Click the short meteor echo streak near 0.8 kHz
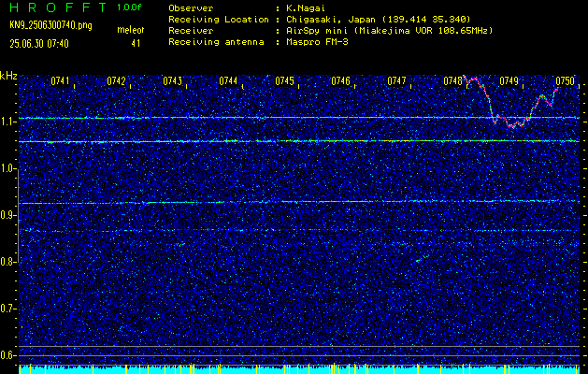Image resolution: width=588 pixels, height=374 pixels. (423, 258)
